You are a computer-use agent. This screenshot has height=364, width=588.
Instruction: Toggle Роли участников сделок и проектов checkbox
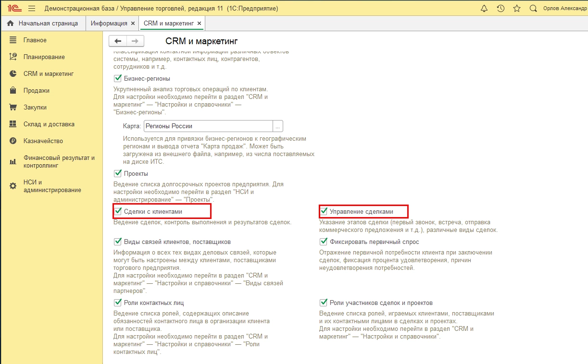pyautogui.click(x=324, y=303)
